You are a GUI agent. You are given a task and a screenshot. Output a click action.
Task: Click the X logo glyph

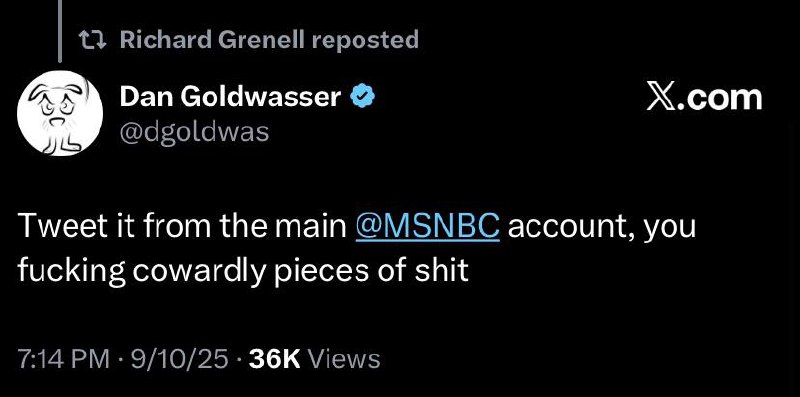click(662, 98)
